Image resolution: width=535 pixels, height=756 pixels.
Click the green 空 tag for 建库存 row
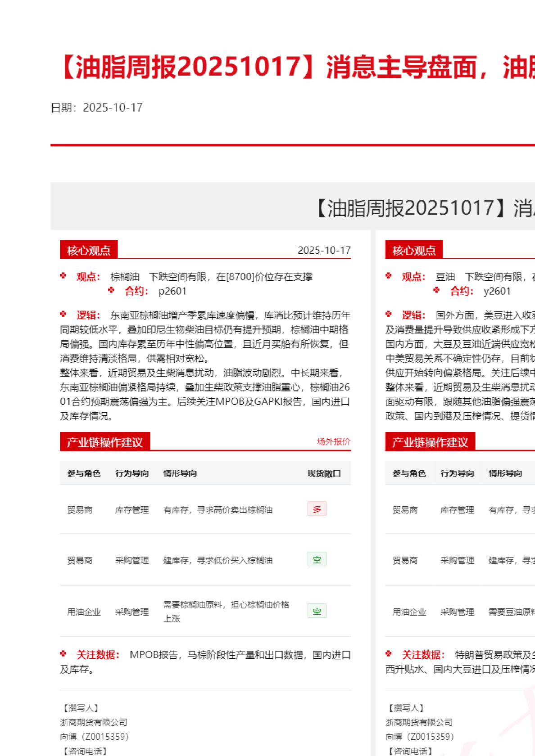317,559
